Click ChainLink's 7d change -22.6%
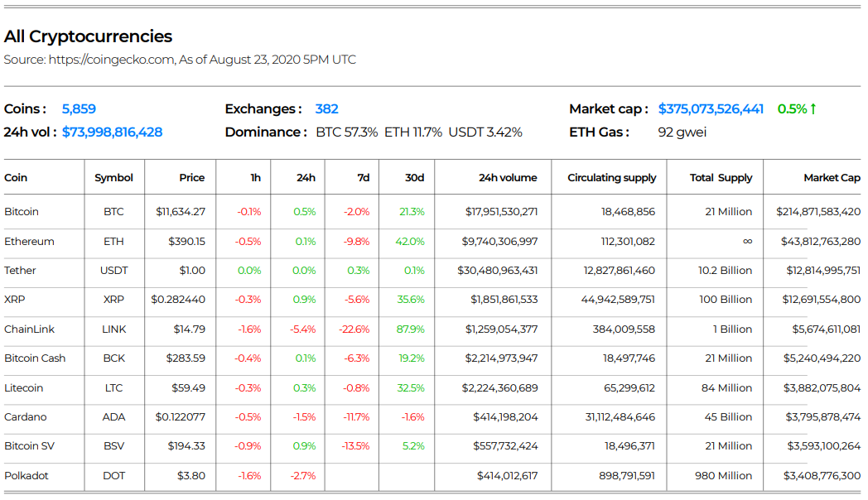 click(354, 329)
